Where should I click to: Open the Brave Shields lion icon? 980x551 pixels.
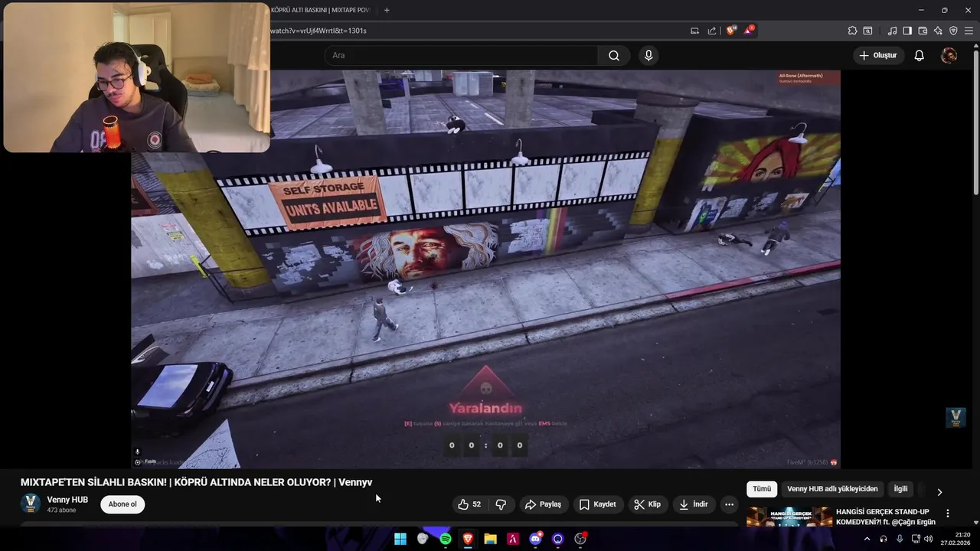pos(731,31)
